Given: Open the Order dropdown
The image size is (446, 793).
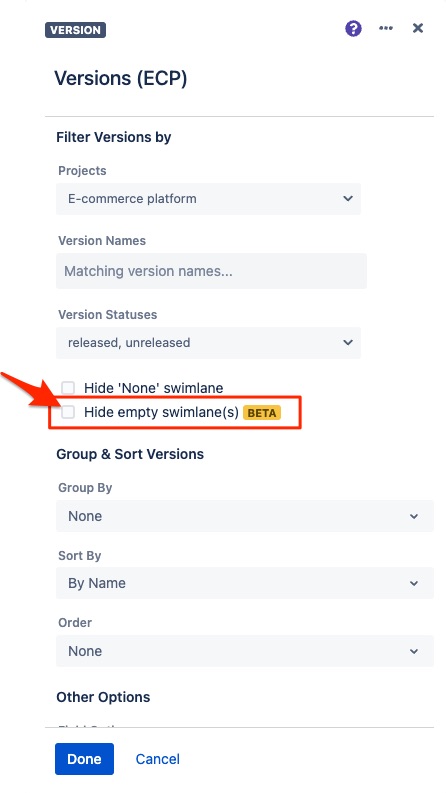Looking at the screenshot, I should click(x=245, y=651).
